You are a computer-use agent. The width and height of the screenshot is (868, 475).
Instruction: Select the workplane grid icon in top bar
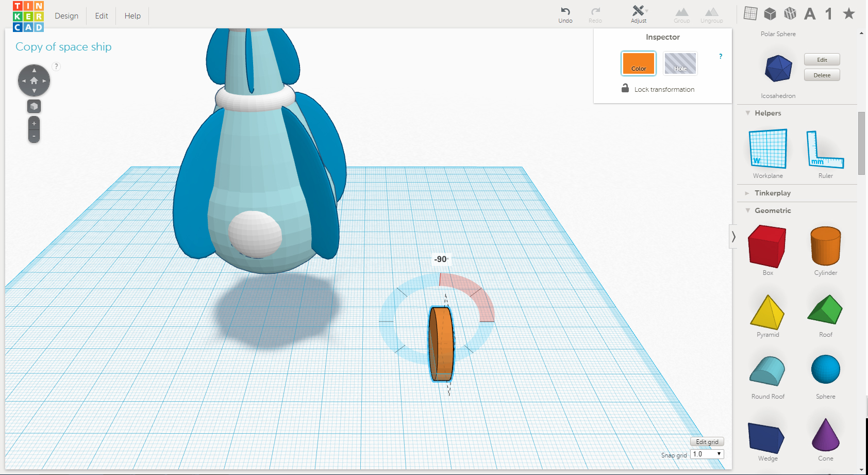click(x=750, y=13)
